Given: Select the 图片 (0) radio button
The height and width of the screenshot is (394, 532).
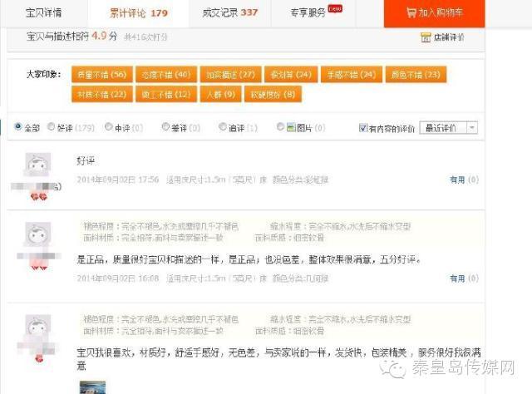Looking at the screenshot, I should point(280,127).
